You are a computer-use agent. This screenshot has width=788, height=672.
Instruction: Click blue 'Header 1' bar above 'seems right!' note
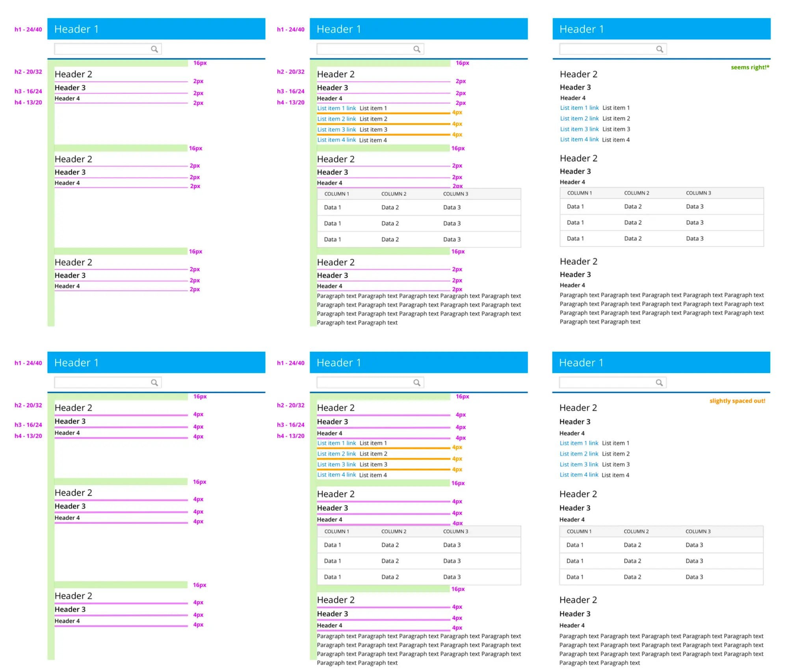pyautogui.click(x=661, y=29)
